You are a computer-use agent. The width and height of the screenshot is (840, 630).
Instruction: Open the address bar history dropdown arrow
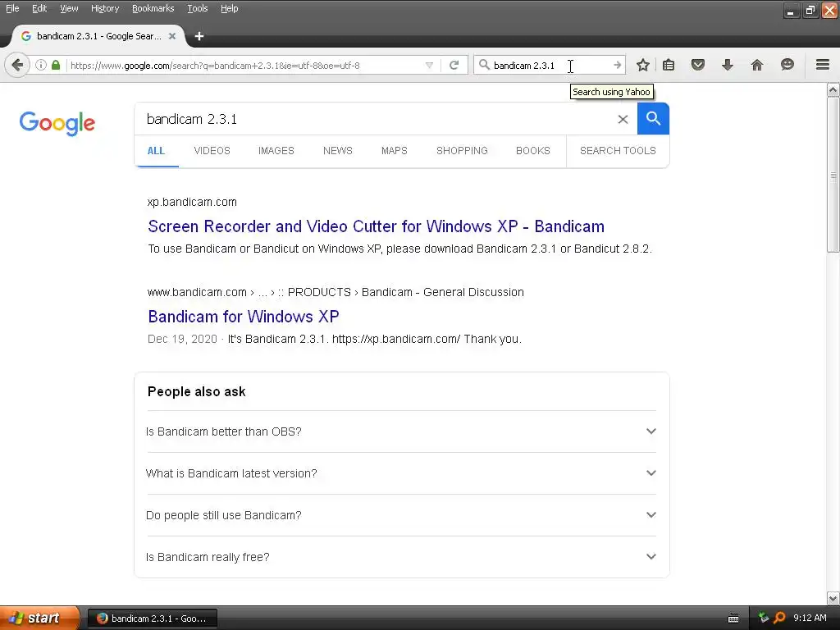pyautogui.click(x=429, y=66)
